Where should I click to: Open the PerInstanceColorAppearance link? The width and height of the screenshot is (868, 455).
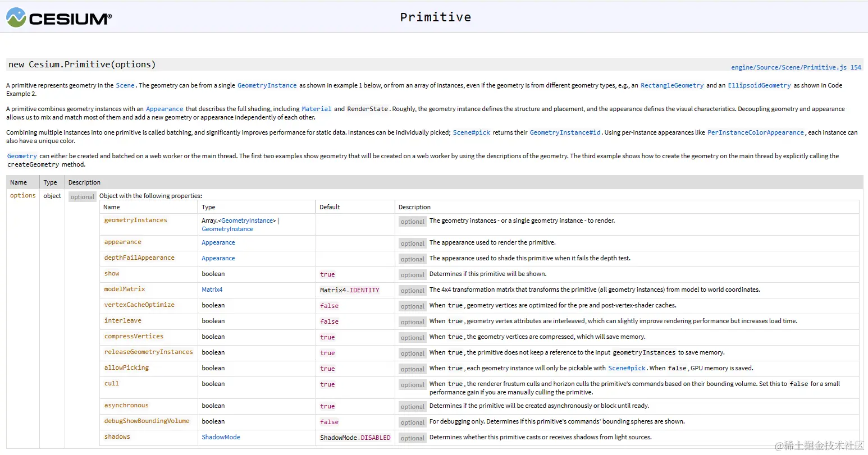point(756,132)
